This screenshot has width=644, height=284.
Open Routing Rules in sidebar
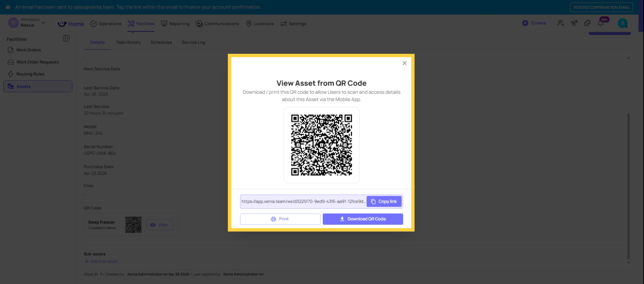[x=30, y=74]
